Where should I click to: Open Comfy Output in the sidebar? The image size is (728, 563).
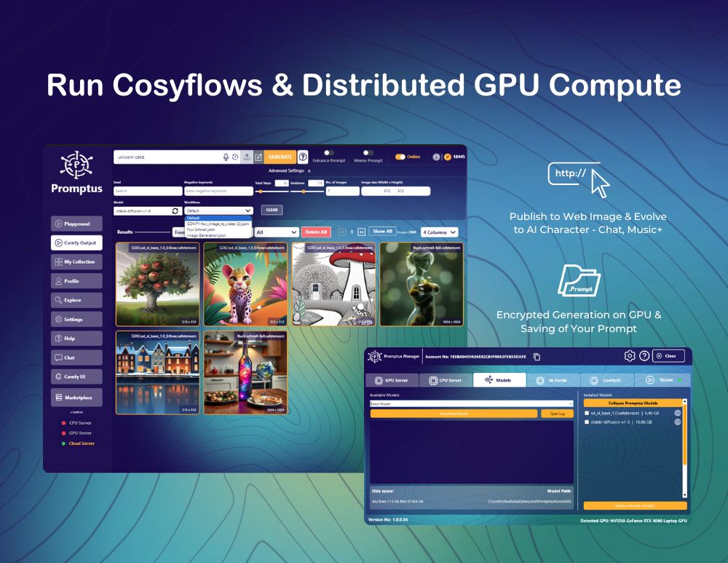pos(76,243)
